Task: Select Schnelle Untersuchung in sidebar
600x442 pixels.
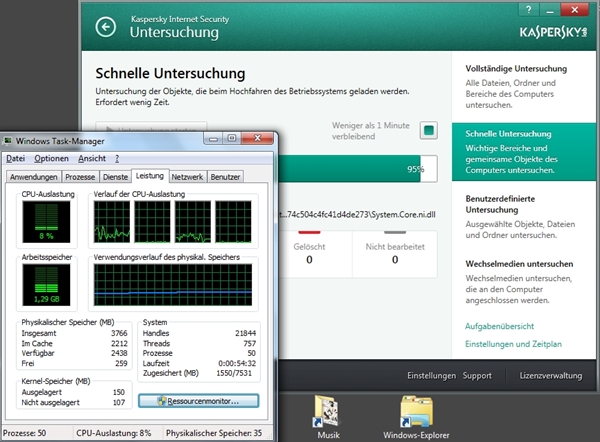Action: 524,152
